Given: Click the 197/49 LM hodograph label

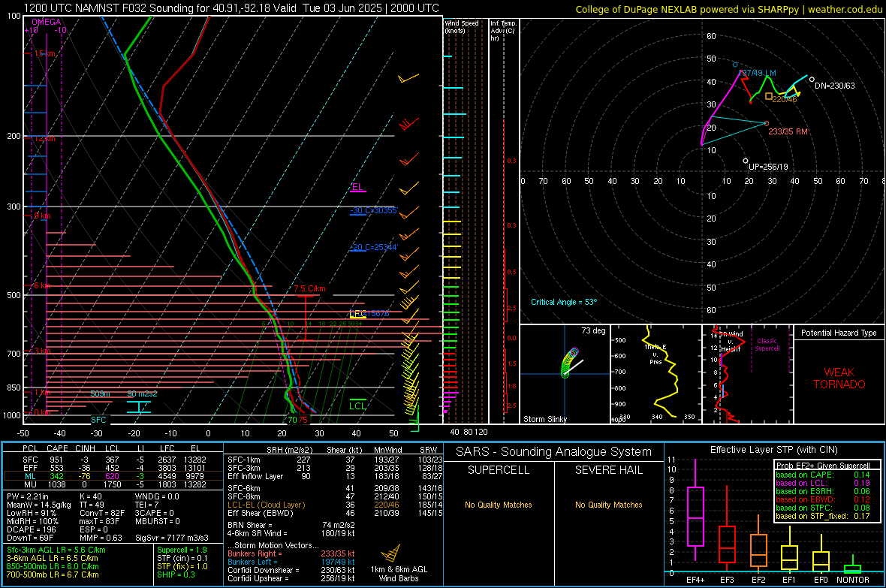Looking at the screenshot, I should pyautogui.click(x=757, y=73).
